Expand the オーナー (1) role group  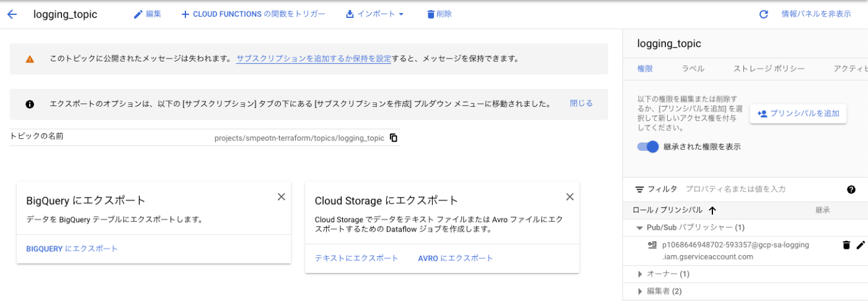[x=640, y=274]
